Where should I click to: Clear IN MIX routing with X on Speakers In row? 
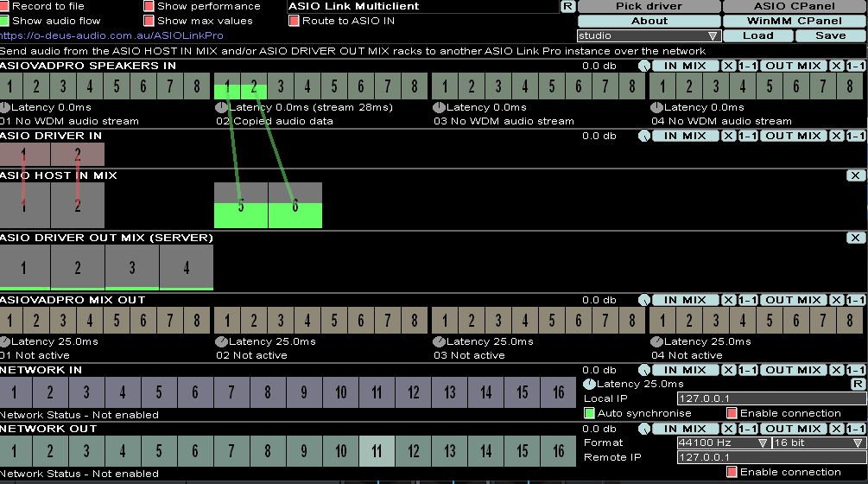point(728,66)
